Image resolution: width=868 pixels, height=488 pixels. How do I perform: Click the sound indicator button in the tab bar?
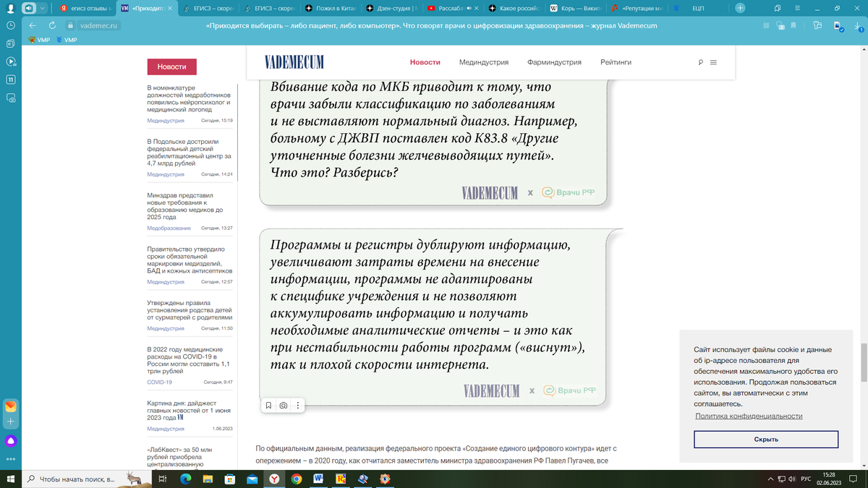click(x=29, y=8)
